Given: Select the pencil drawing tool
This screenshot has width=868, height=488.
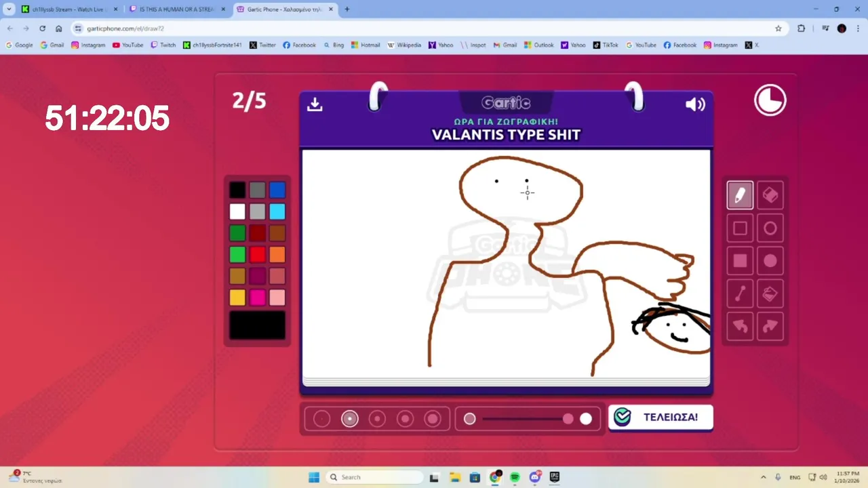Looking at the screenshot, I should point(740,195).
